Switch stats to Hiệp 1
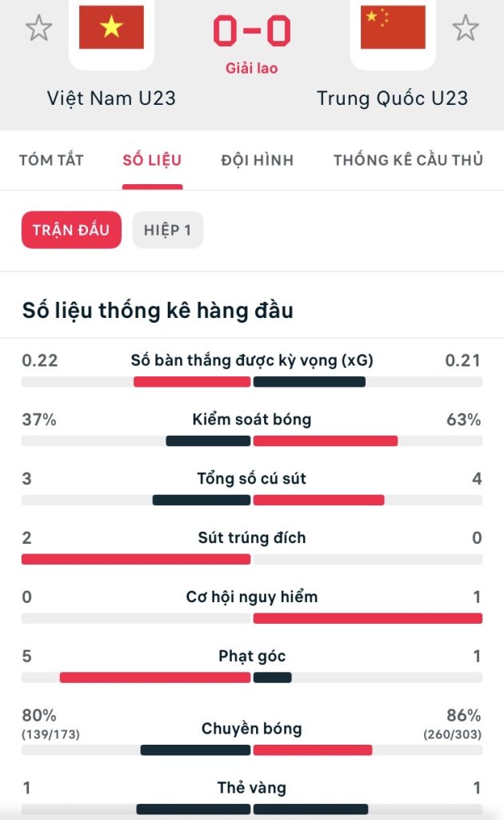 (167, 231)
